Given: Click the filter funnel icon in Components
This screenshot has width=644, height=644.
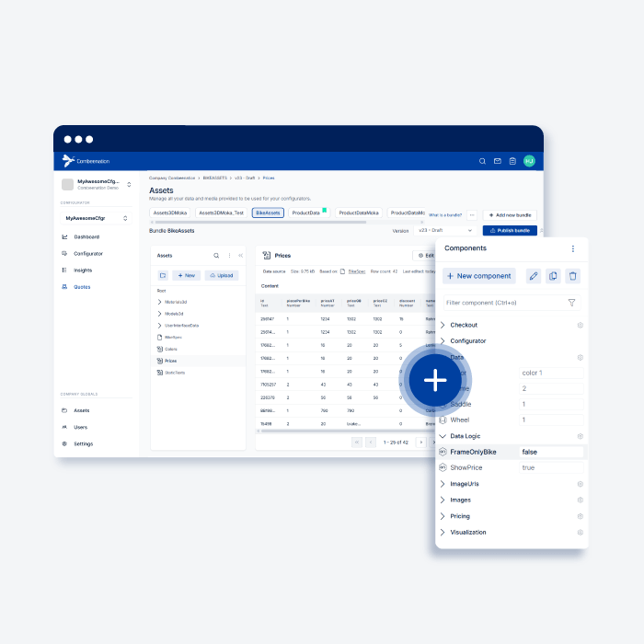Looking at the screenshot, I should (x=571, y=302).
